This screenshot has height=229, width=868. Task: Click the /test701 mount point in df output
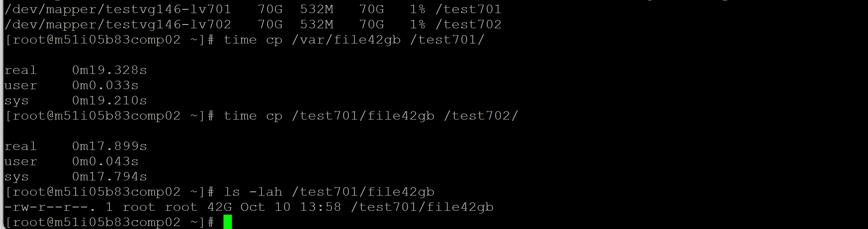pos(468,9)
